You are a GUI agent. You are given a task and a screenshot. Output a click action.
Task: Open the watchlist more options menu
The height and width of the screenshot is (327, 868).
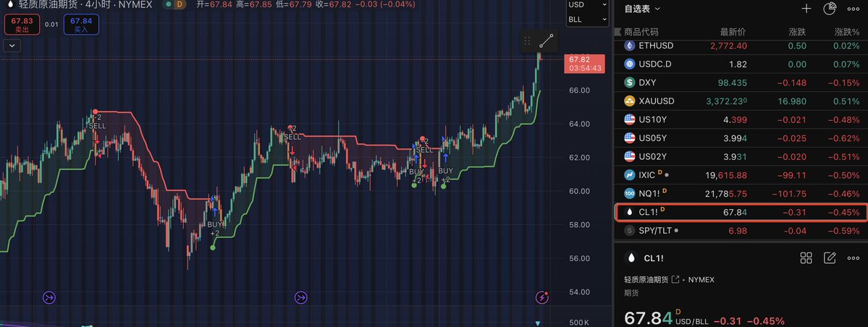pos(853,8)
